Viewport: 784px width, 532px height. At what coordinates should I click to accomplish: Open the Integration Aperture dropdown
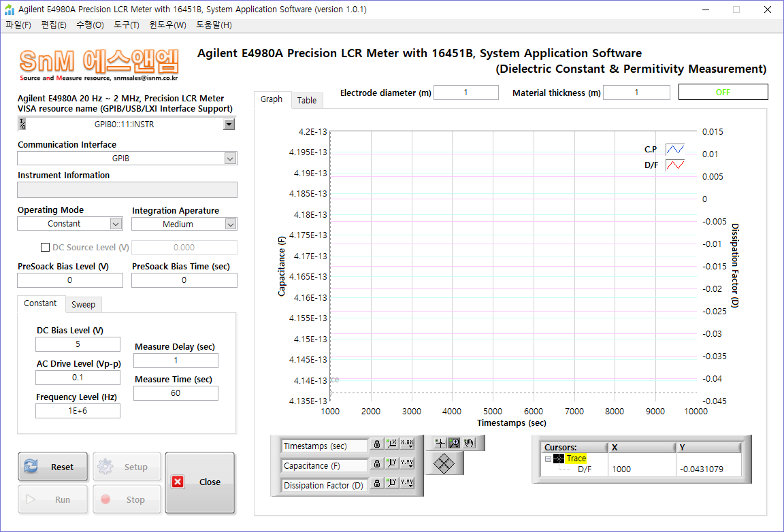click(x=231, y=225)
